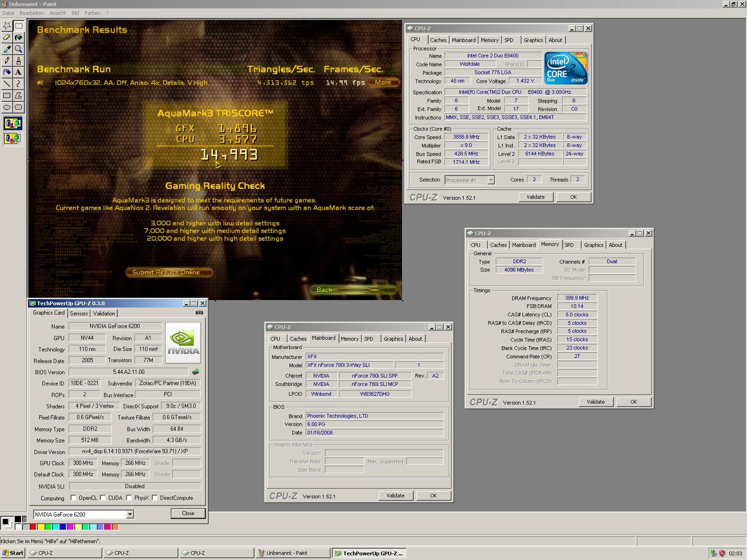Viewport: 747px width, 560px height.
Task: Click the DRAM Frequency 399.9 MHz field
Action: [x=577, y=298]
